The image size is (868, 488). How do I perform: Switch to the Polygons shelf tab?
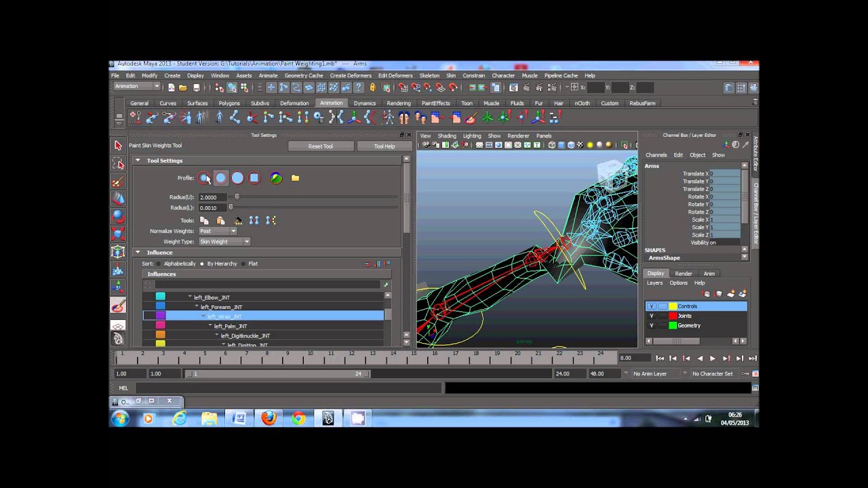pos(229,103)
